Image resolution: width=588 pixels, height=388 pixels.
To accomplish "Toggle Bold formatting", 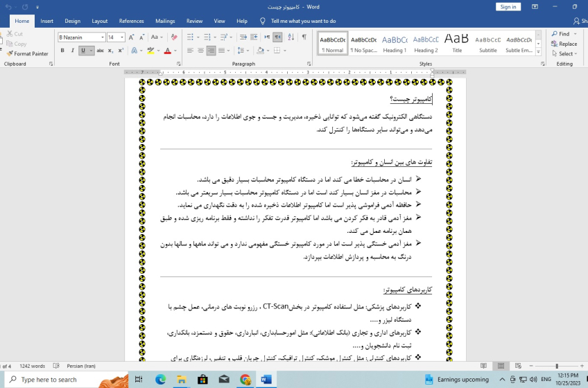I will 62,51.
